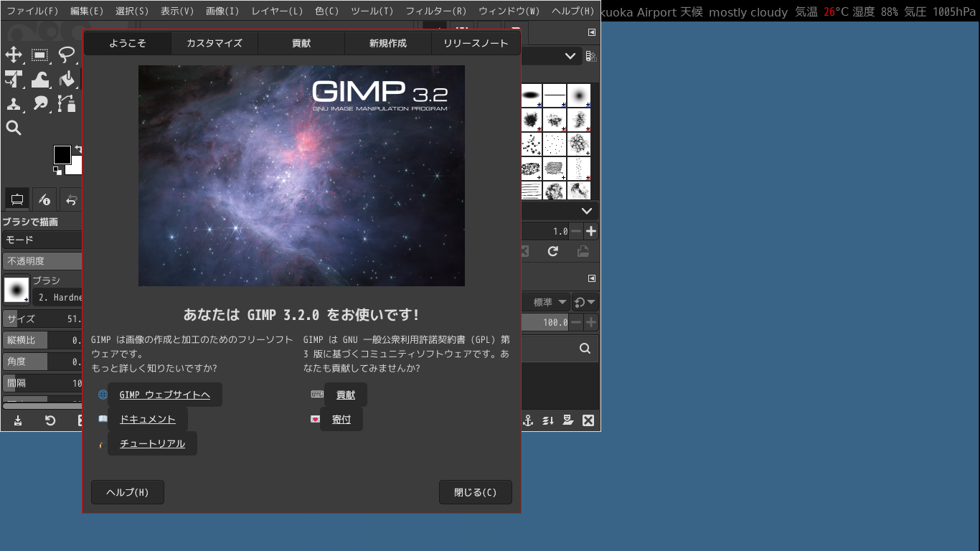
Task: Adjust the サイズ size slider
Action: (x=43, y=319)
